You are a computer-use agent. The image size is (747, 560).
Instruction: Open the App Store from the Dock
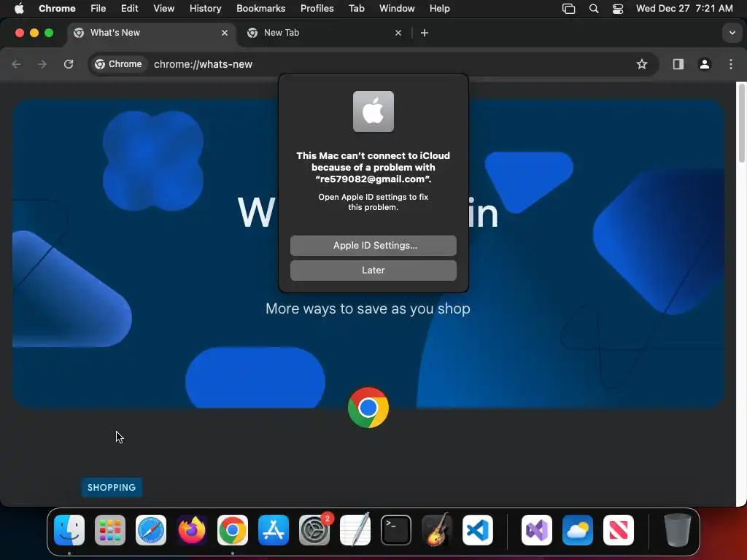click(x=274, y=530)
